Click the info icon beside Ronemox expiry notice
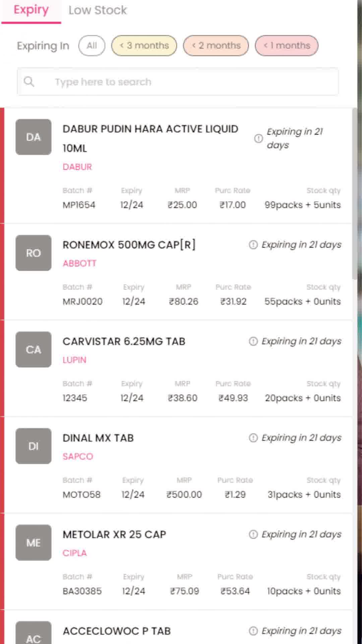 (253, 245)
